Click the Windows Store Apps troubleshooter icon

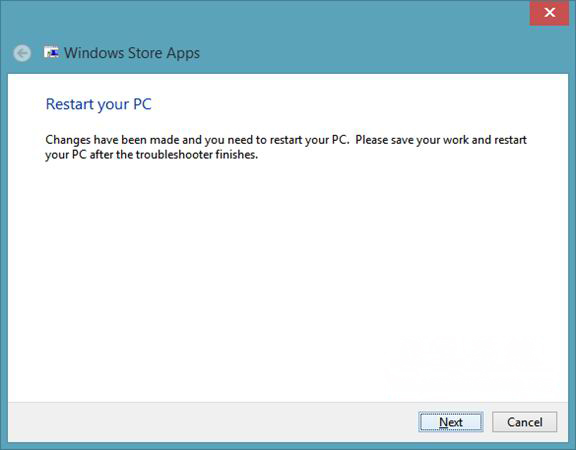pos(51,53)
